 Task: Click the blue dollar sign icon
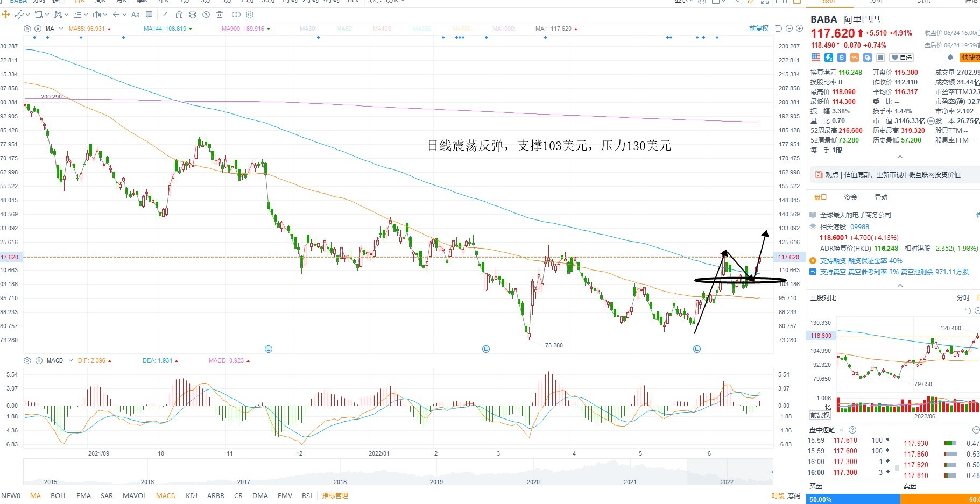[x=842, y=58]
